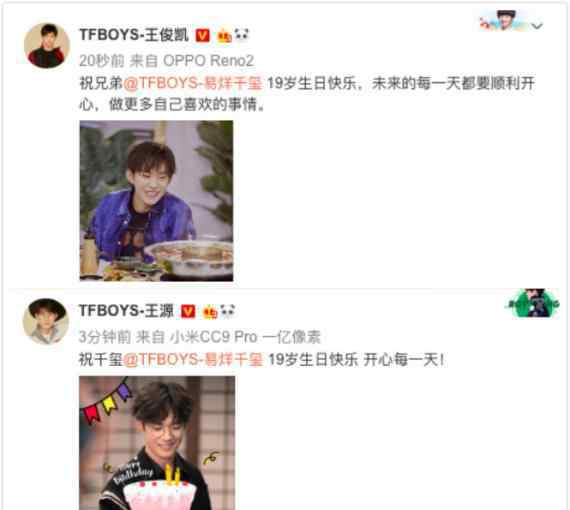Open 王源's round profile avatar
570x510 pixels.
click(46, 321)
